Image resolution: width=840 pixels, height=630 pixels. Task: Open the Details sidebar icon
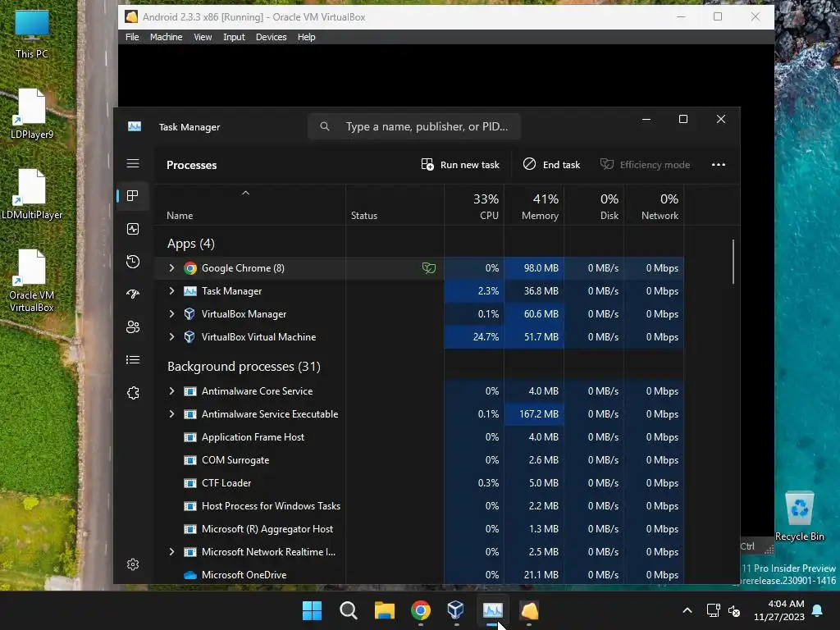133,360
